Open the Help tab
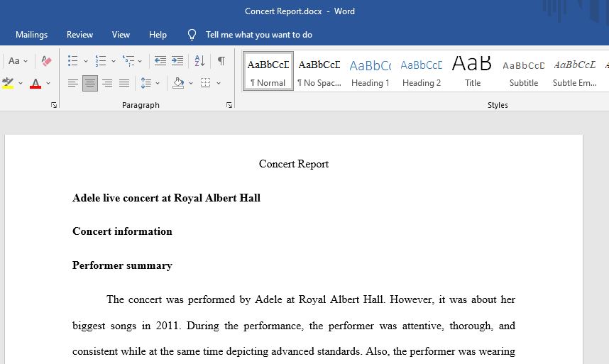Image resolution: width=609 pixels, height=364 pixels. click(158, 35)
